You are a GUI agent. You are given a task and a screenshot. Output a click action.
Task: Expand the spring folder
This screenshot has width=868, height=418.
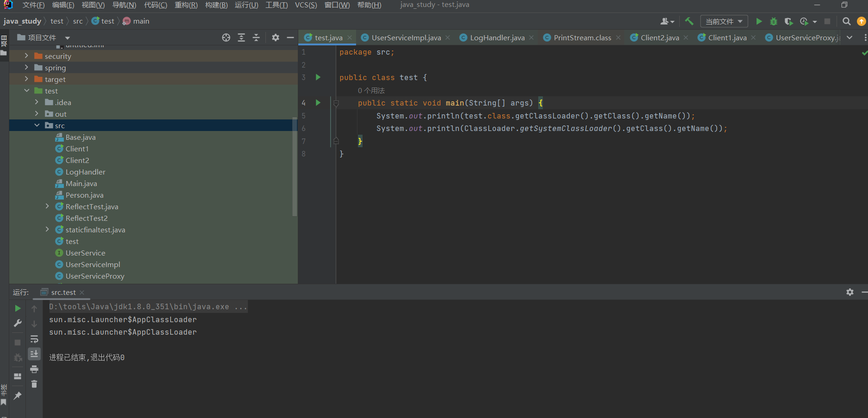coord(26,67)
